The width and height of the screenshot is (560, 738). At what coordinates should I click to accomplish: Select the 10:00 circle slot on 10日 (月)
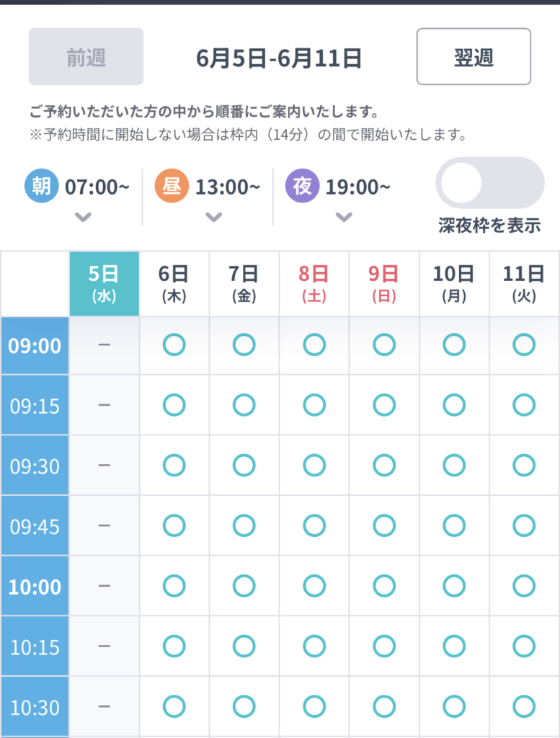tap(453, 586)
